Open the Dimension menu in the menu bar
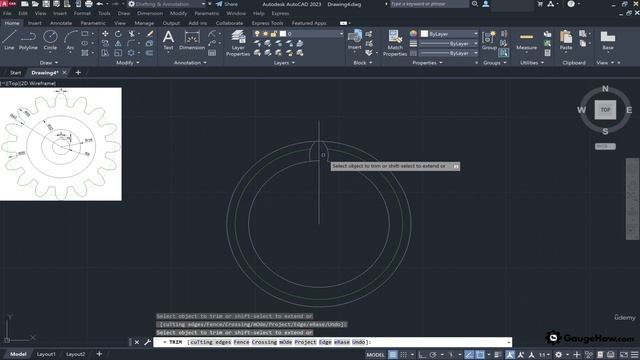The image size is (640, 360). [150, 13]
